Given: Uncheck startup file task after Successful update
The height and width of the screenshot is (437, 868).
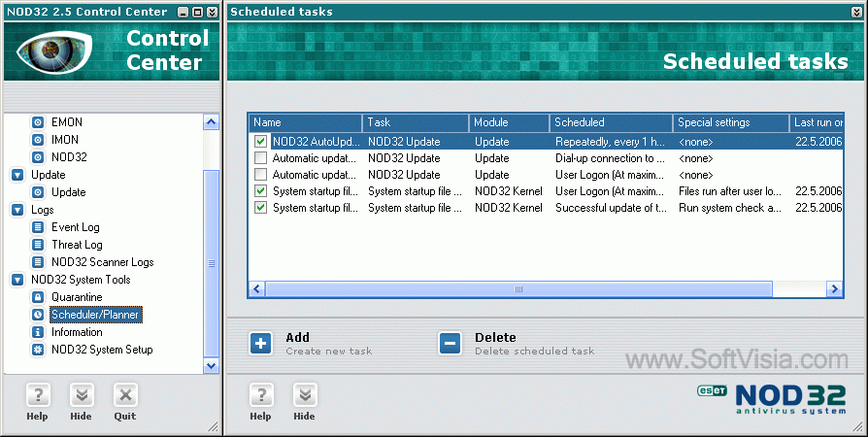Looking at the screenshot, I should [261, 208].
